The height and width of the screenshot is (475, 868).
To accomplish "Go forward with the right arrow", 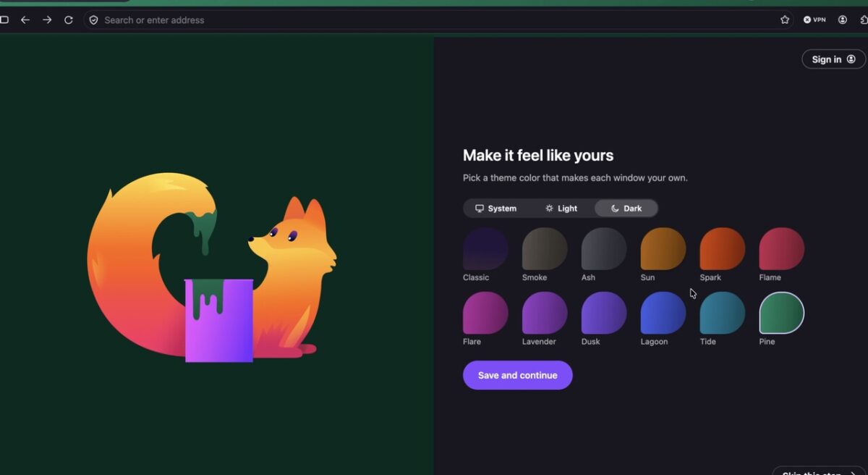I will [47, 20].
